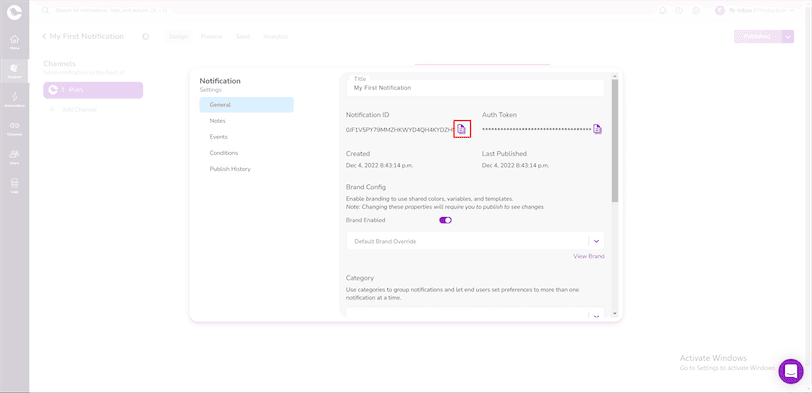Open Logs from the left sidebar
The width and height of the screenshot is (812, 393).
point(14,186)
